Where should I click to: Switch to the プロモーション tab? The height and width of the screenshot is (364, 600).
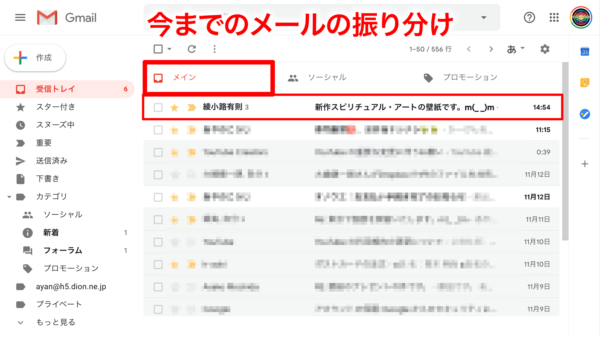point(470,77)
